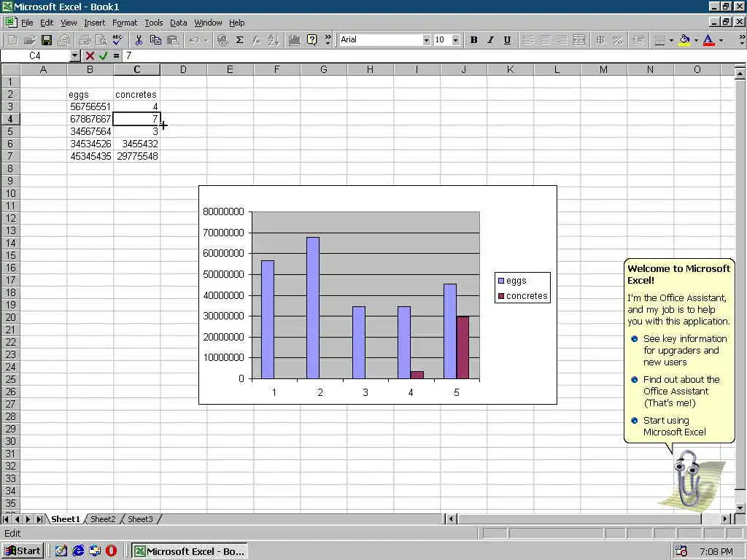Toggle Center alignment in the toolbar

(x=545, y=40)
